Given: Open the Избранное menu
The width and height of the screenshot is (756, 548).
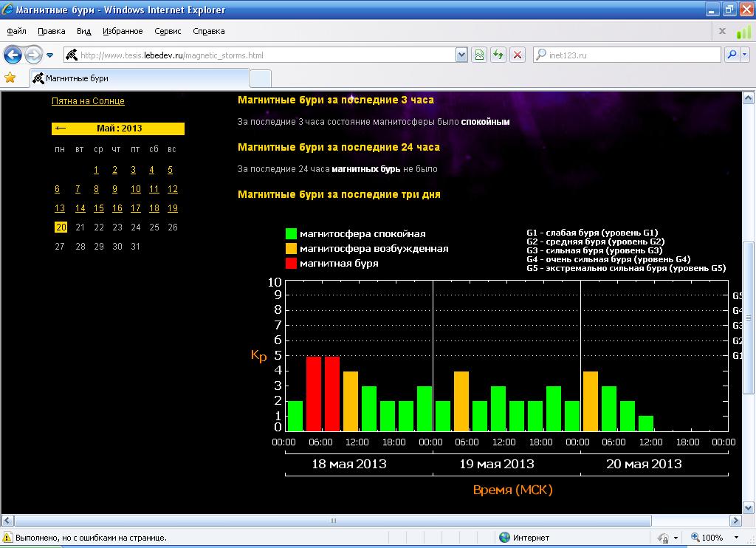Looking at the screenshot, I should coord(123,31).
